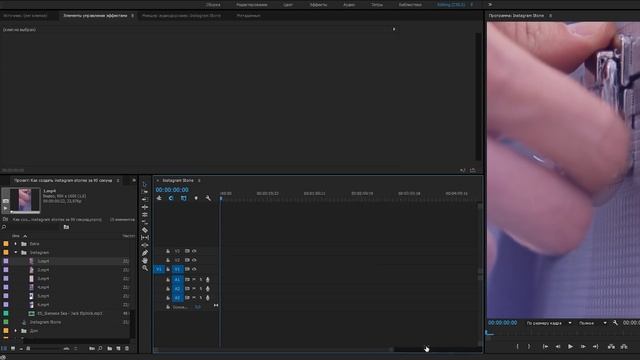
Task: Select ES_Siamese Sea mp3 file
Action: [x=70, y=313]
